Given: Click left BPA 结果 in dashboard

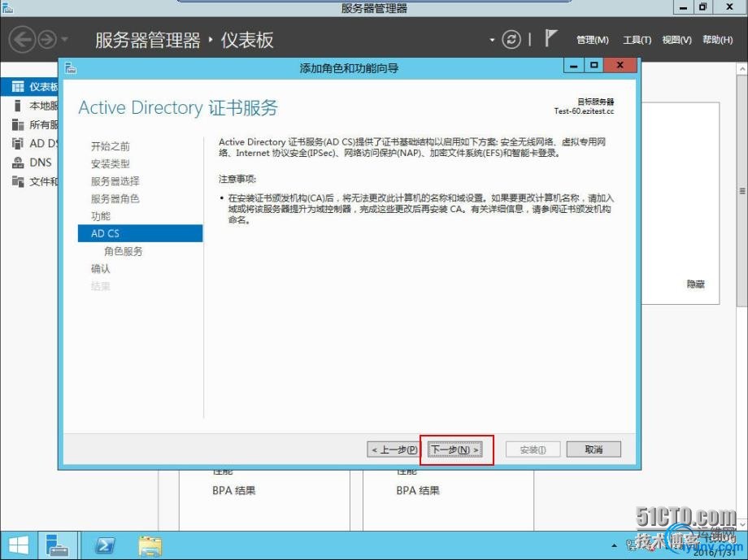Looking at the screenshot, I should 234,490.
